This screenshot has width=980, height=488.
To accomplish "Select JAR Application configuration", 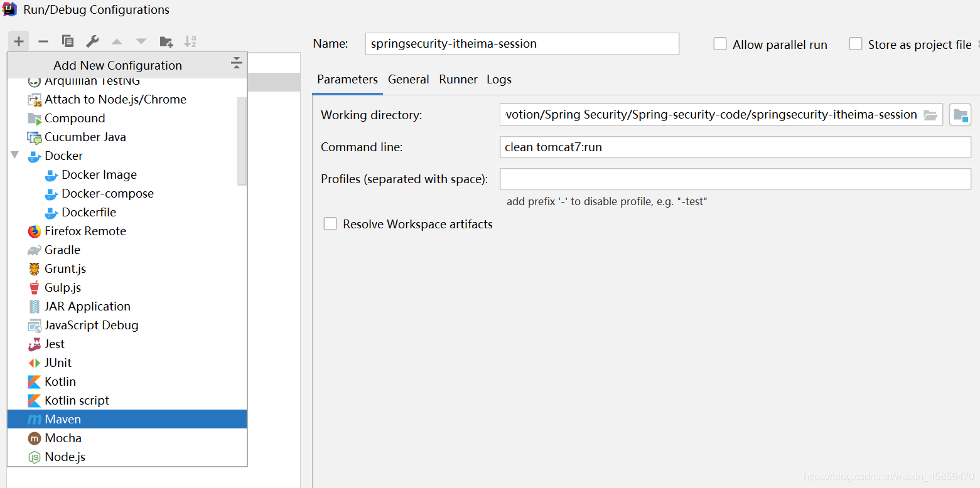I will pyautogui.click(x=127, y=306).
